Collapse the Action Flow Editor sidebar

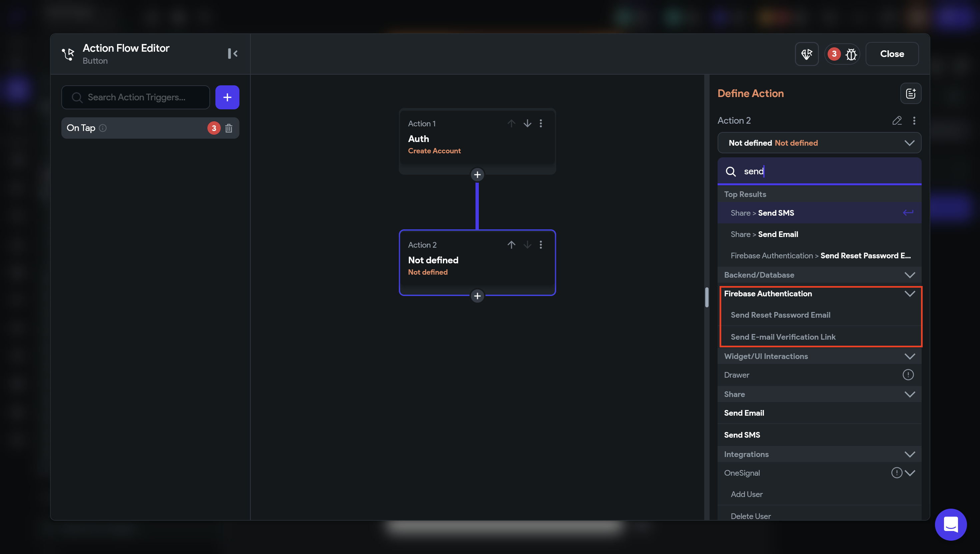[232, 54]
